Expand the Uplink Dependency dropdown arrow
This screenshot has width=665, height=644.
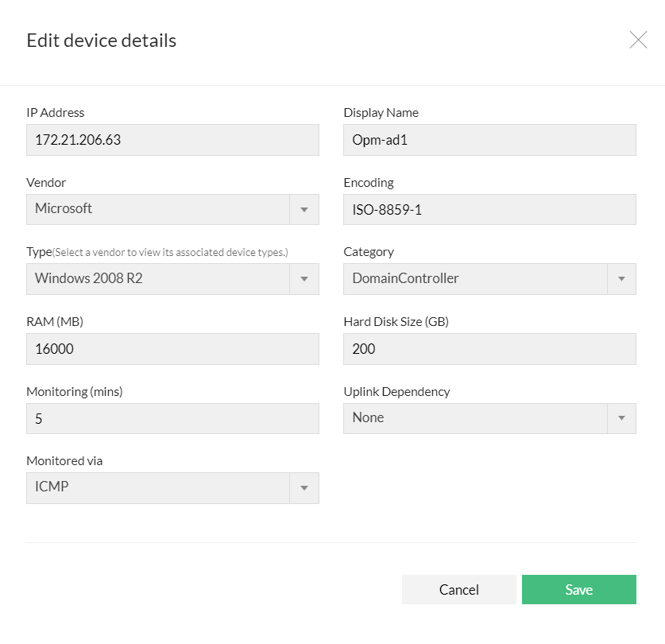click(x=621, y=418)
